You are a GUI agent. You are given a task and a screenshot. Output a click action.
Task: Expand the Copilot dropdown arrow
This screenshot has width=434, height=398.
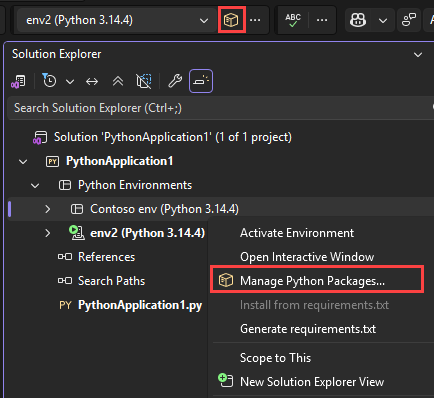[x=383, y=21]
